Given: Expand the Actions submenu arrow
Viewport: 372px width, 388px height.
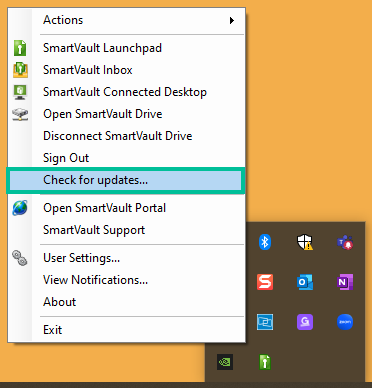Looking at the screenshot, I should (x=232, y=20).
